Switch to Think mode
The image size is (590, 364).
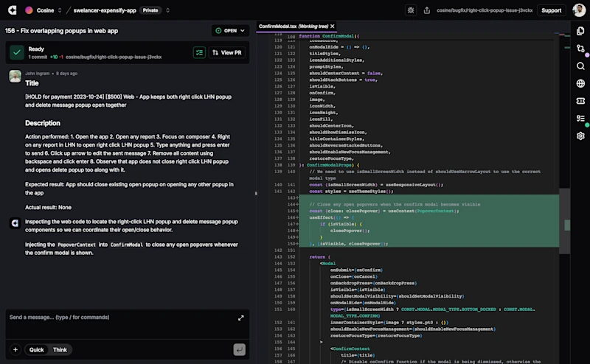click(60, 350)
